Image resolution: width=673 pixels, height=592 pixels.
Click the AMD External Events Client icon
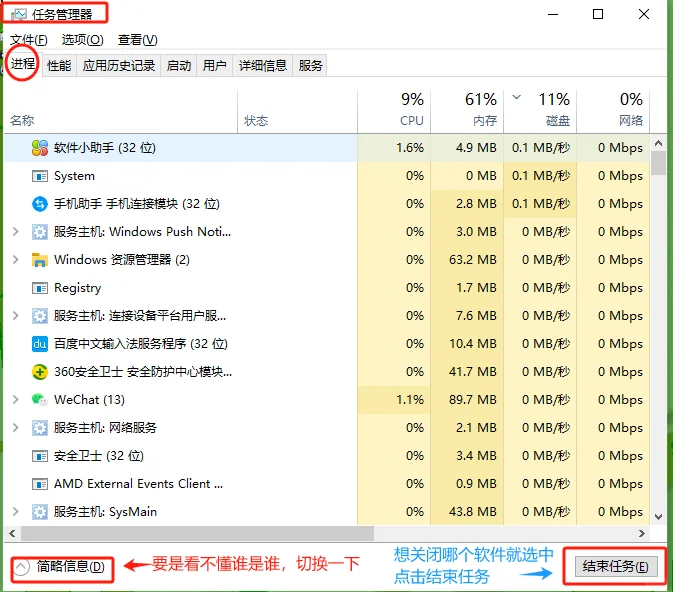(40, 484)
